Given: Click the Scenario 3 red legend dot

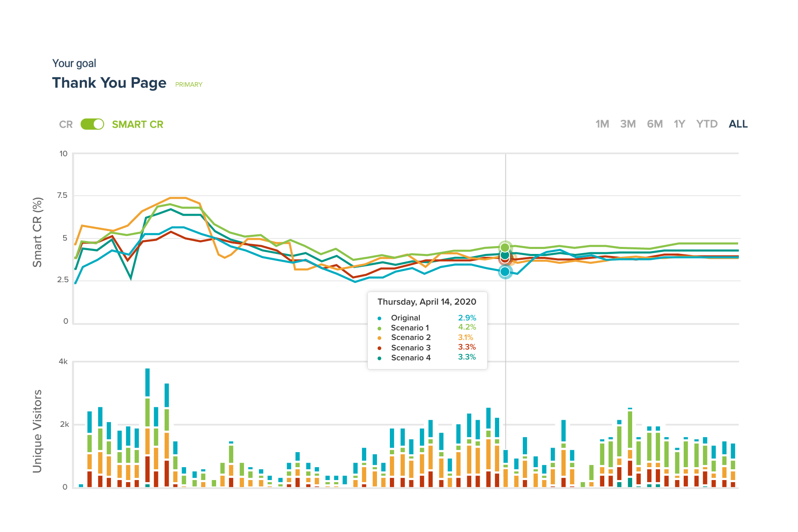Looking at the screenshot, I should tap(379, 347).
